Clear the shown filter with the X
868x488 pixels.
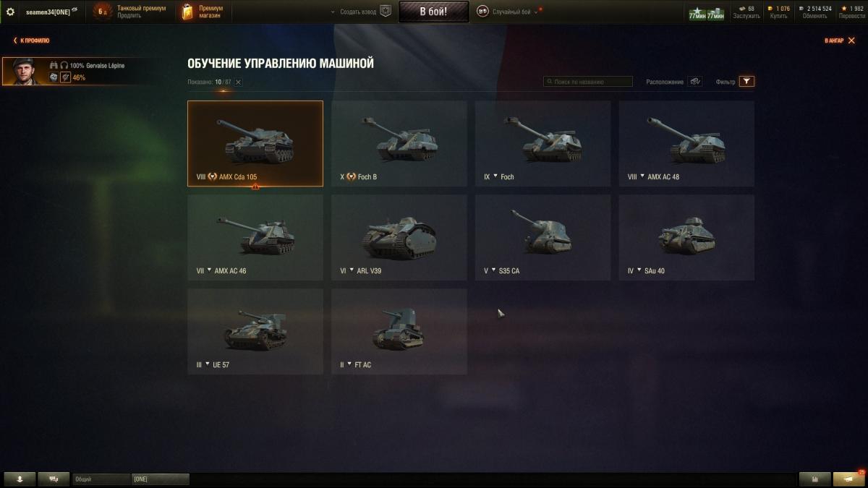(238, 82)
